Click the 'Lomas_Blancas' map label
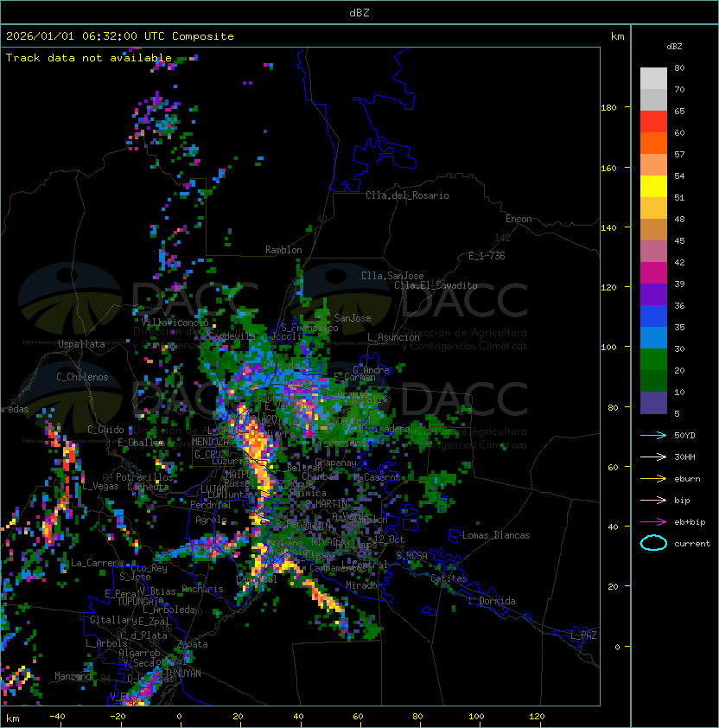This screenshot has height=728, width=719. [496, 535]
